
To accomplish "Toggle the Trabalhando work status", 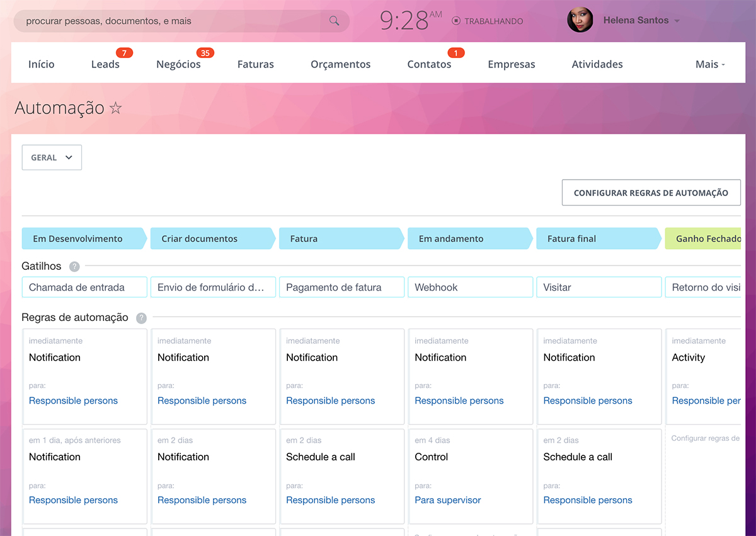I will click(488, 21).
